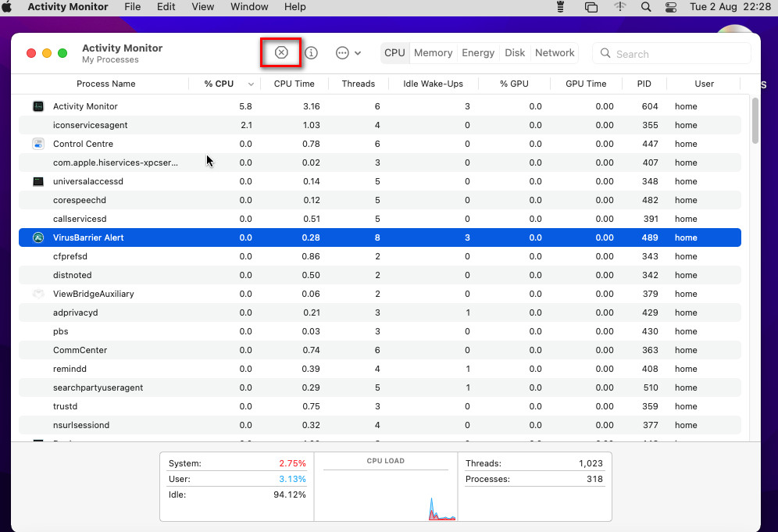Sort by Threads column header
The height and width of the screenshot is (532, 778).
[359, 84]
